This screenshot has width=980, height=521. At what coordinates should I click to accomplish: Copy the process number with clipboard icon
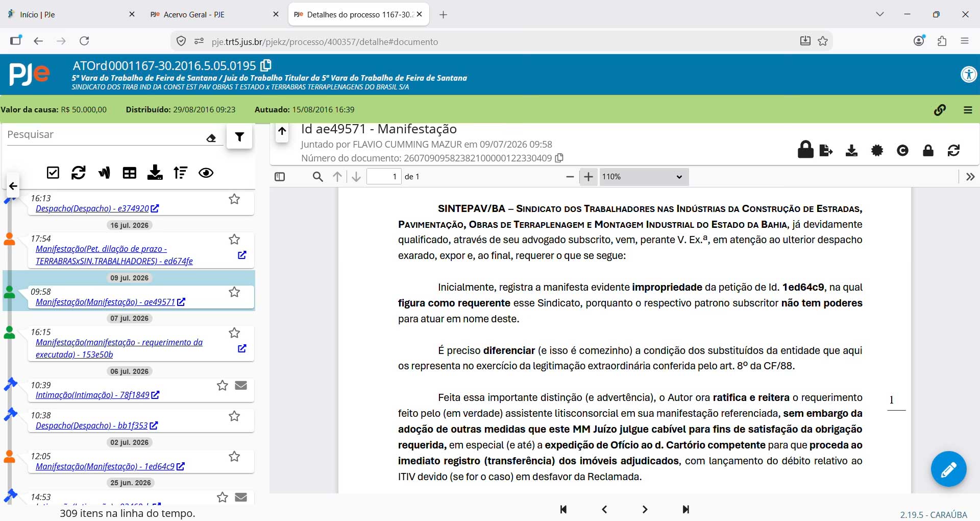(266, 65)
